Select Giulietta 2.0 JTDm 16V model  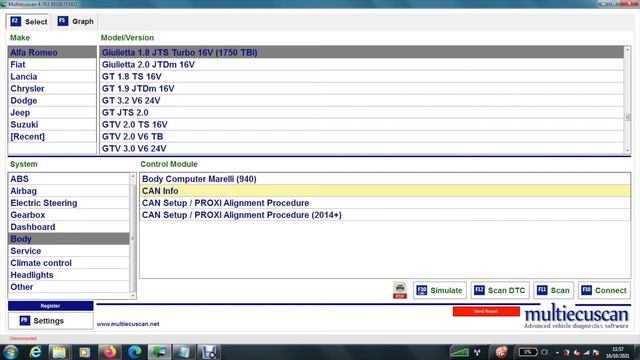click(x=362, y=64)
